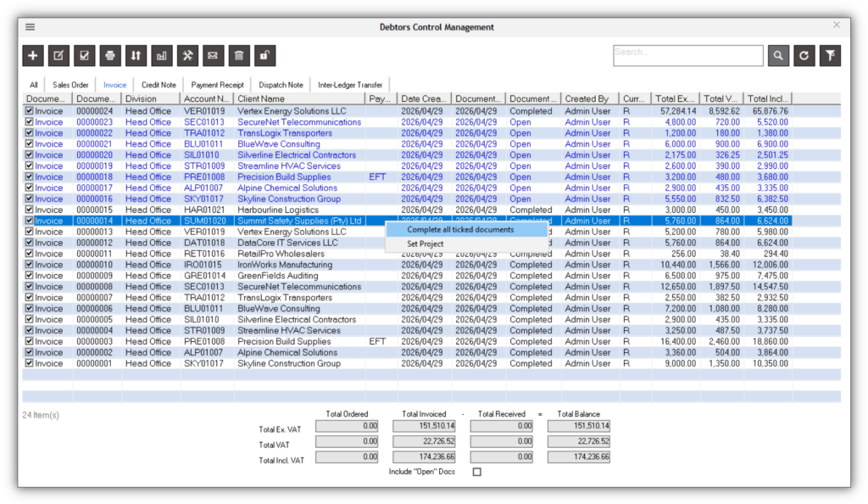Select invoice number 00000016 Skyline Construction Group

pos(94,199)
